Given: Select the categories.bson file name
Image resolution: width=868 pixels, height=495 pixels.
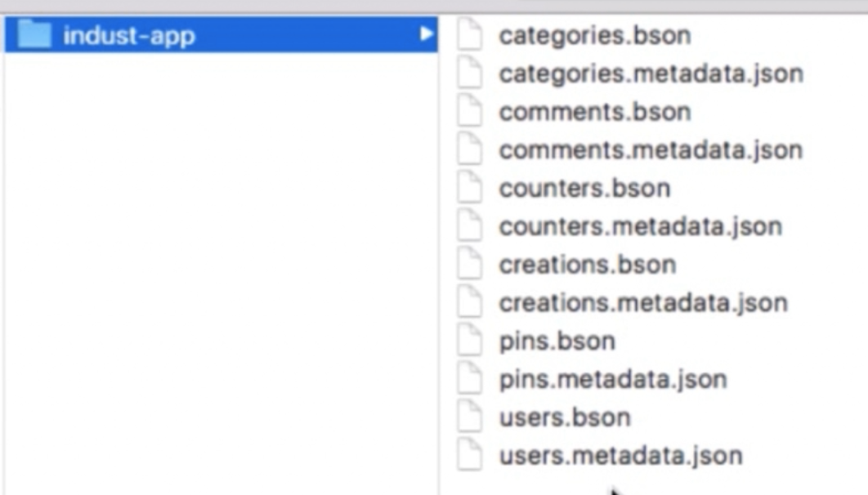Looking at the screenshot, I should 594,36.
